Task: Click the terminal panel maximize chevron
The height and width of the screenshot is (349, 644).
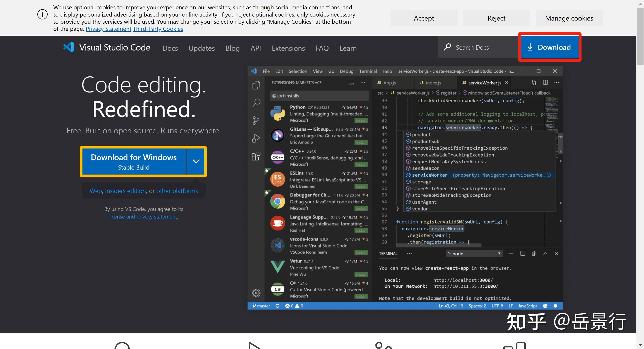Action: 545,253
